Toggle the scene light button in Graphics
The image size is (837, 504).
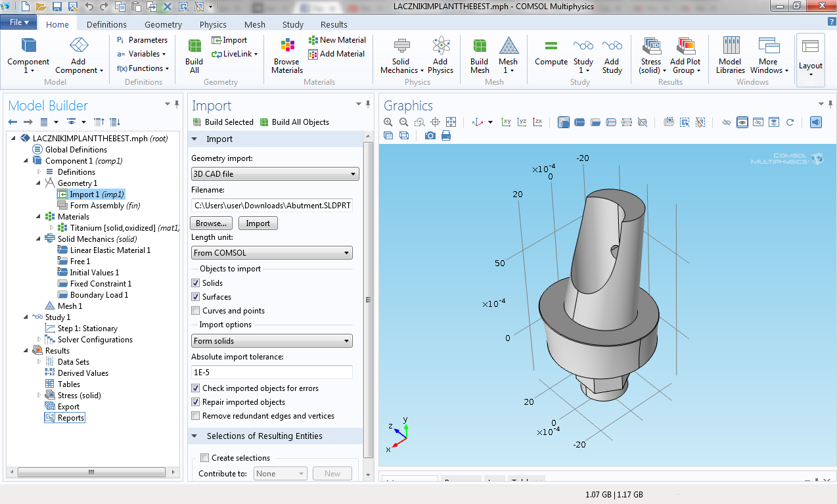click(815, 122)
